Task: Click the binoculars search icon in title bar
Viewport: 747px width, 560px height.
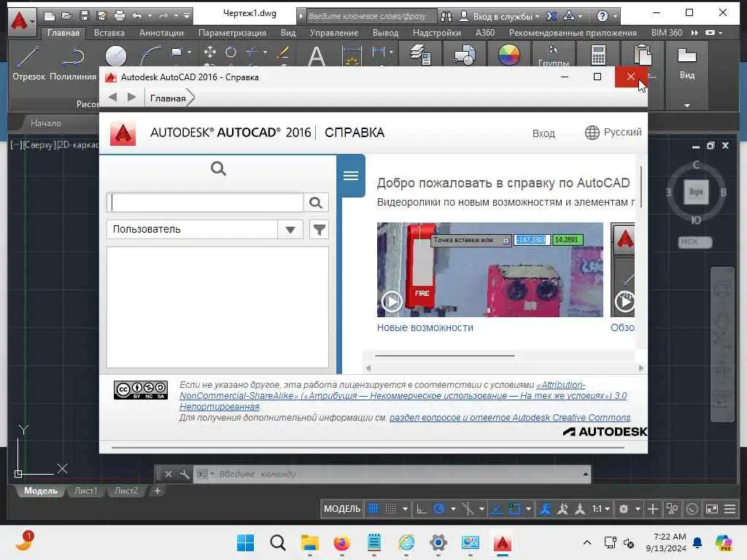Action: (446, 16)
